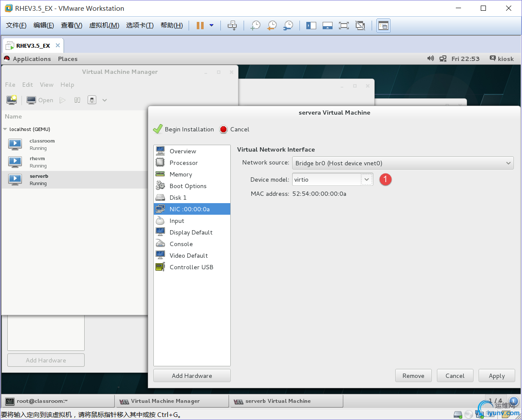Click Remove button
This screenshot has width=522, height=420.
(x=413, y=376)
